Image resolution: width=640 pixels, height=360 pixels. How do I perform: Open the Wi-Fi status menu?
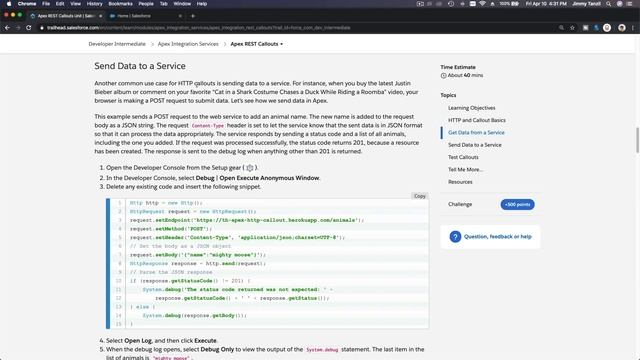482,4
